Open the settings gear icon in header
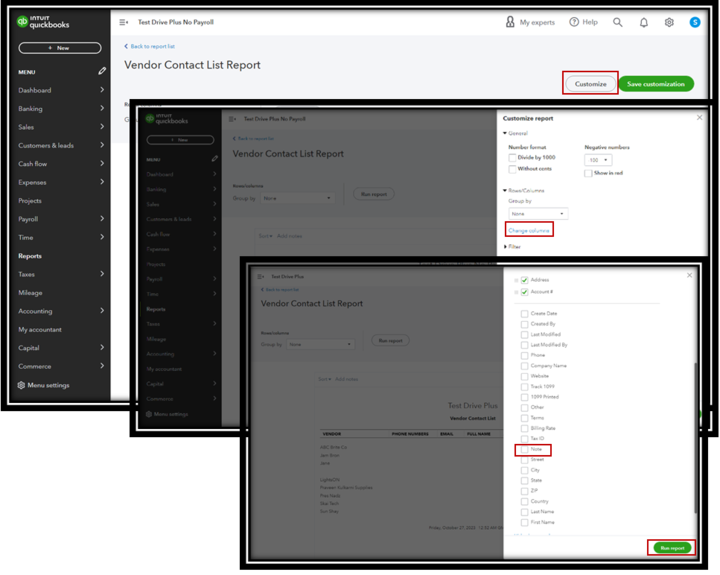Image resolution: width=720 pixels, height=575 pixels. tap(669, 22)
